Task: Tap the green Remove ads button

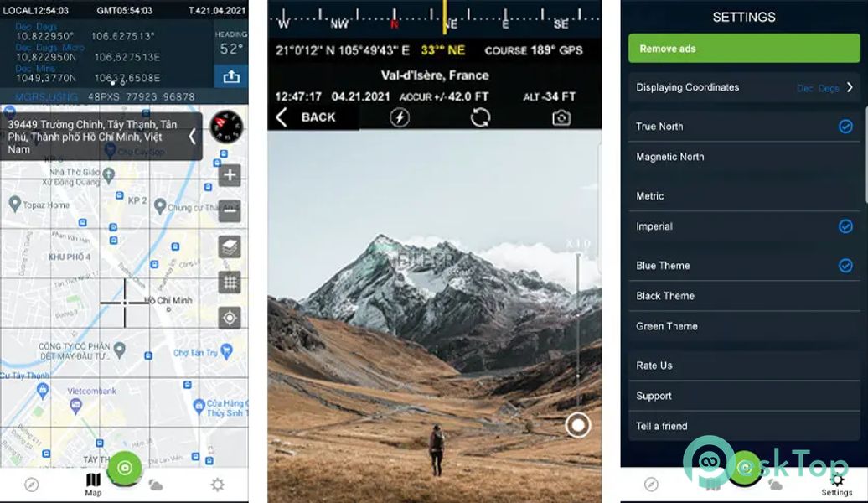Action: coord(744,48)
